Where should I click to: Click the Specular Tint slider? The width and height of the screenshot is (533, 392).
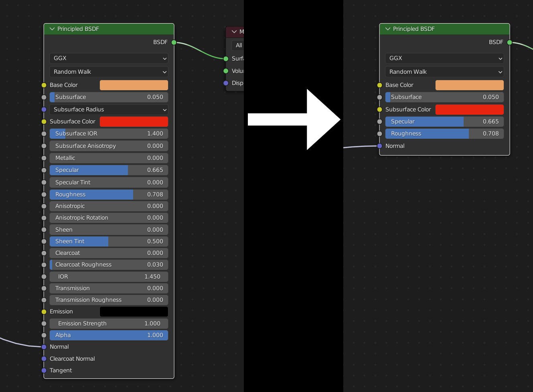point(109,182)
